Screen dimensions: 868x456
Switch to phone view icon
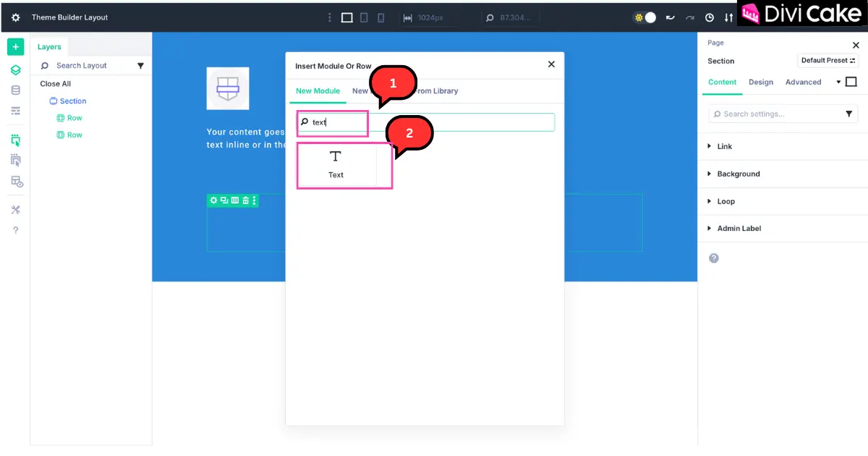coord(381,17)
